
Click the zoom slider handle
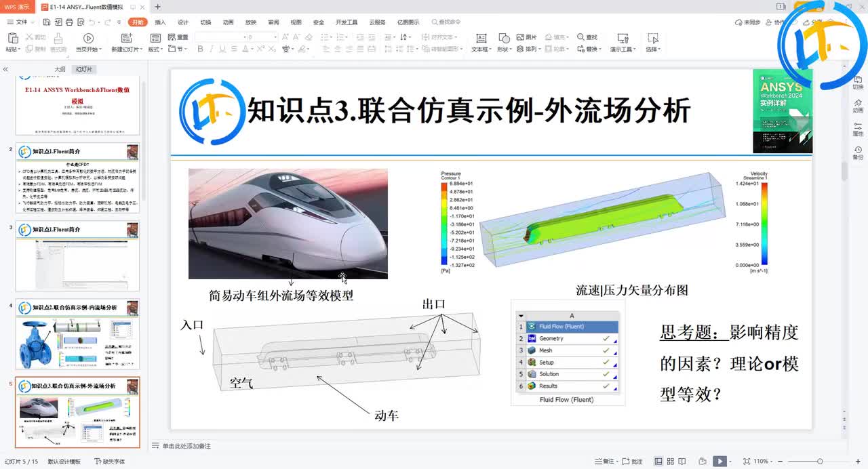coord(820,462)
